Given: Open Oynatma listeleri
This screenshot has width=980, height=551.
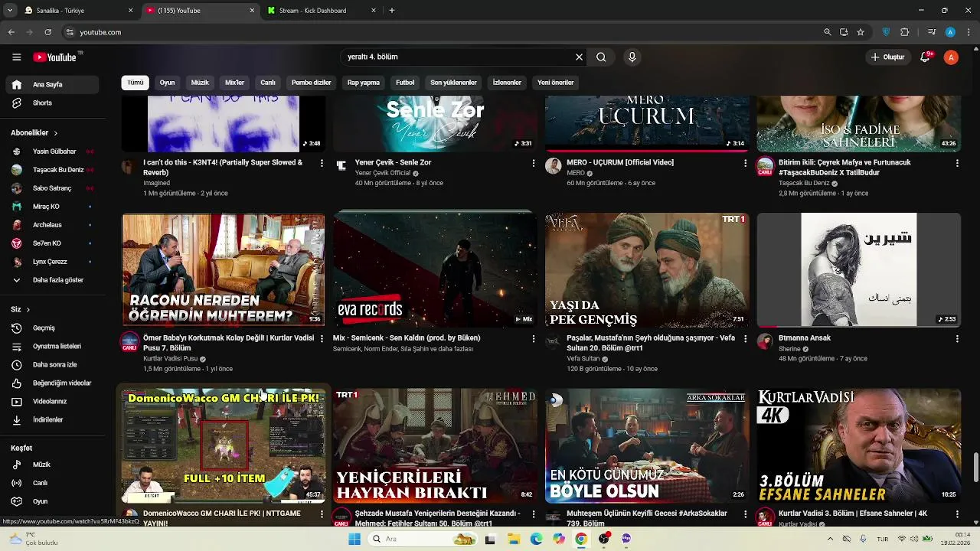Looking at the screenshot, I should tap(52, 346).
